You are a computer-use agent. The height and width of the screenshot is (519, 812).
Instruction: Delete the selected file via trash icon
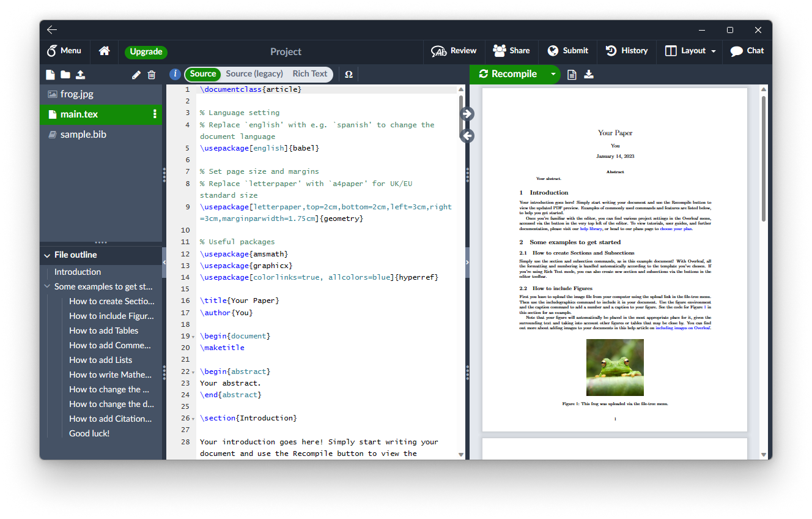(x=151, y=74)
